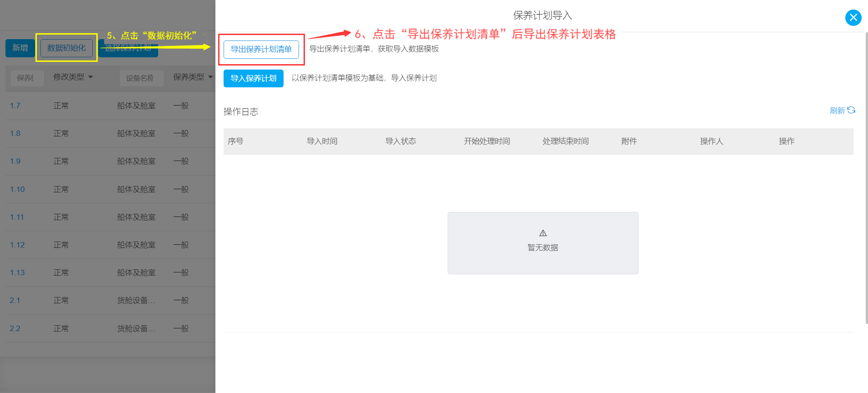Click the 数据初始化 button
Image resolution: width=868 pixels, height=393 pixels.
point(66,48)
